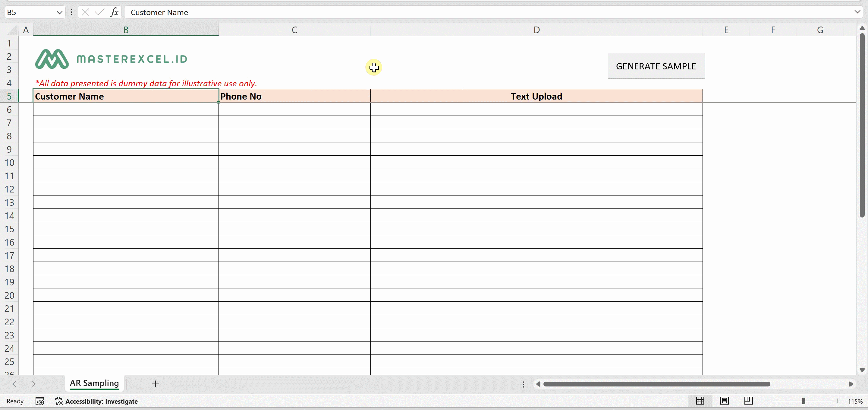Viewport: 868px width, 410px height.
Task: Click the Enter checkmark icon in formula bar
Action: 99,12
